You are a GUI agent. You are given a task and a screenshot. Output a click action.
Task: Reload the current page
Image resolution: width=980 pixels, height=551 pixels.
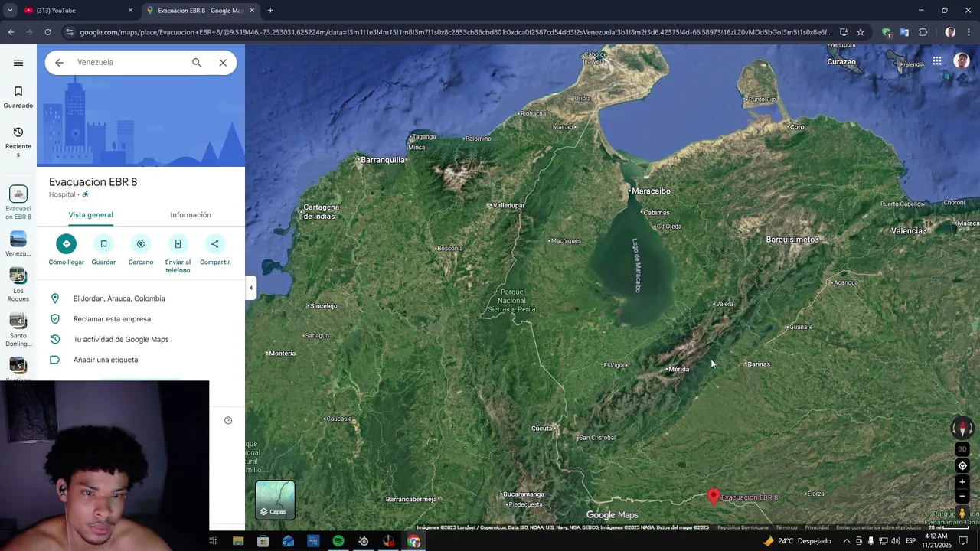[47, 32]
